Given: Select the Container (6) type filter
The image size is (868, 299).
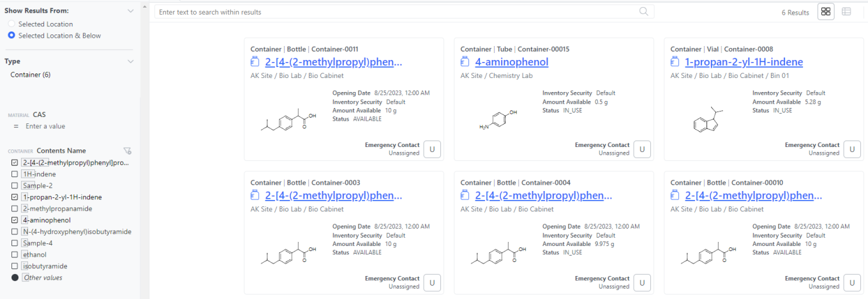Looking at the screenshot, I should pos(31,75).
